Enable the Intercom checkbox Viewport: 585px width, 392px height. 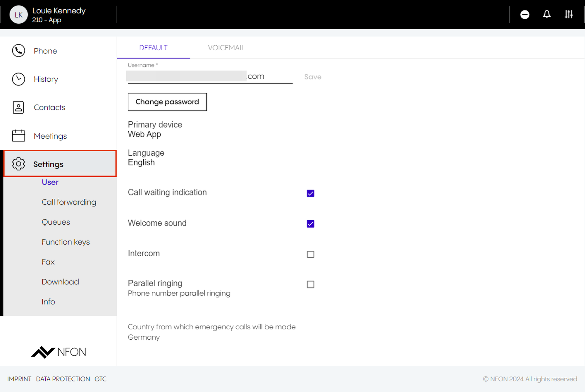[x=310, y=254]
